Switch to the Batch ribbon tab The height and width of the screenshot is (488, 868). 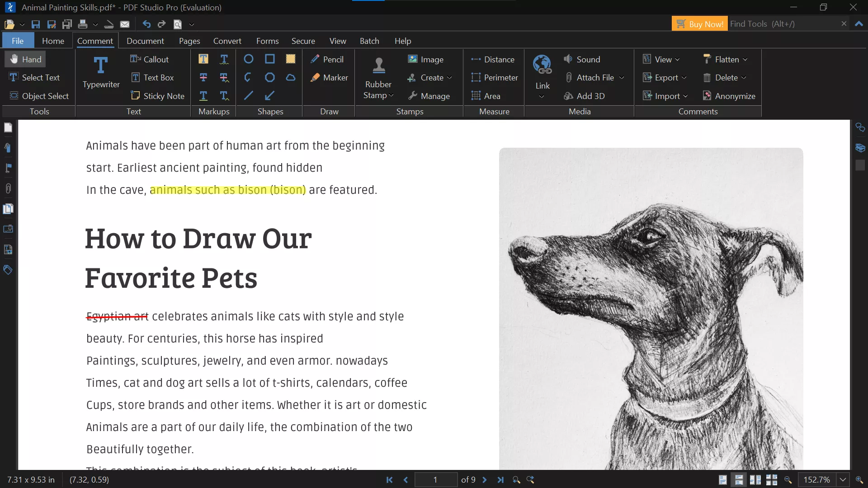(x=370, y=41)
